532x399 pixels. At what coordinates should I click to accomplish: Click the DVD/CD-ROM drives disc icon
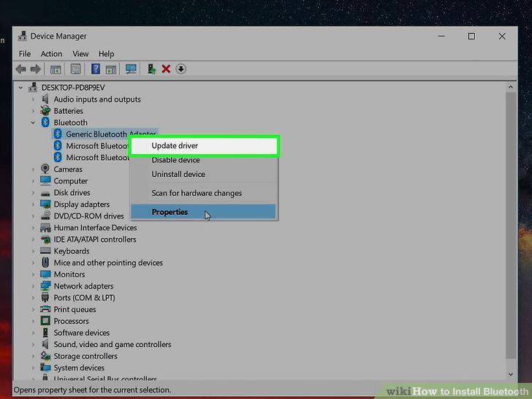coord(45,216)
